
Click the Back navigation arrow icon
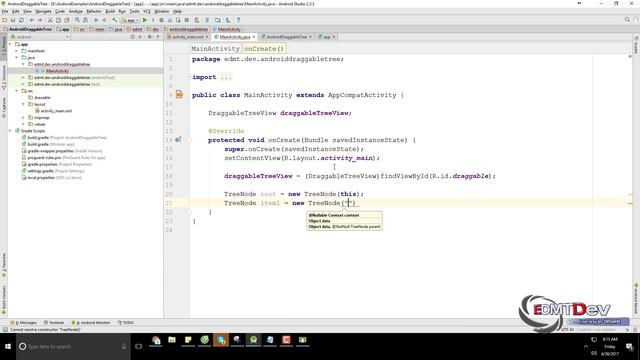pos(96,20)
